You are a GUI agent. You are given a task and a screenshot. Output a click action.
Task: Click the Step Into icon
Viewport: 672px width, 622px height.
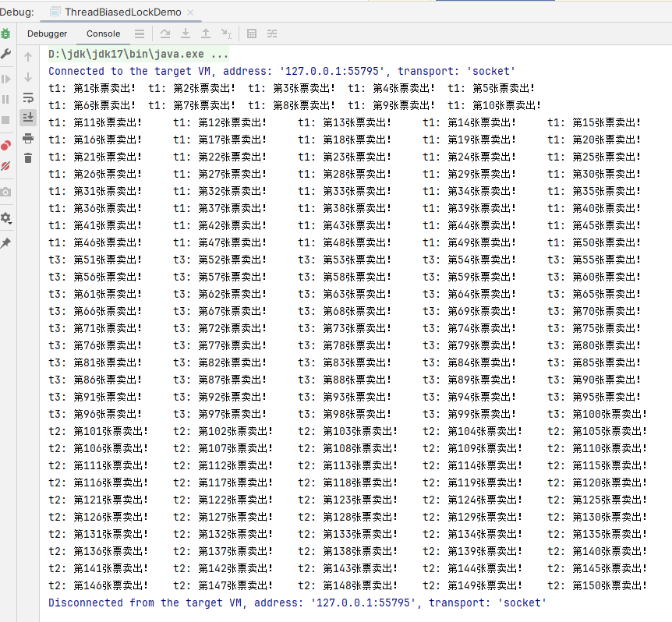[x=186, y=34]
